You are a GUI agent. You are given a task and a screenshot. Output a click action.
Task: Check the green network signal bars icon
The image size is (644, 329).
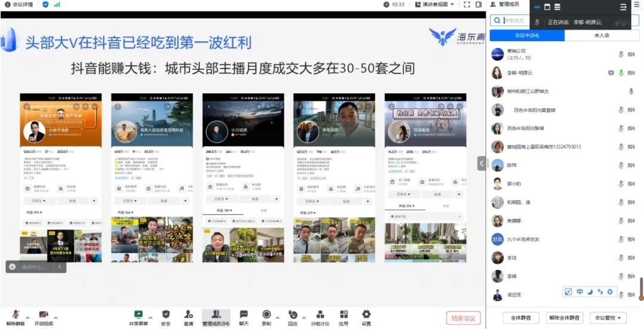click(57, 5)
